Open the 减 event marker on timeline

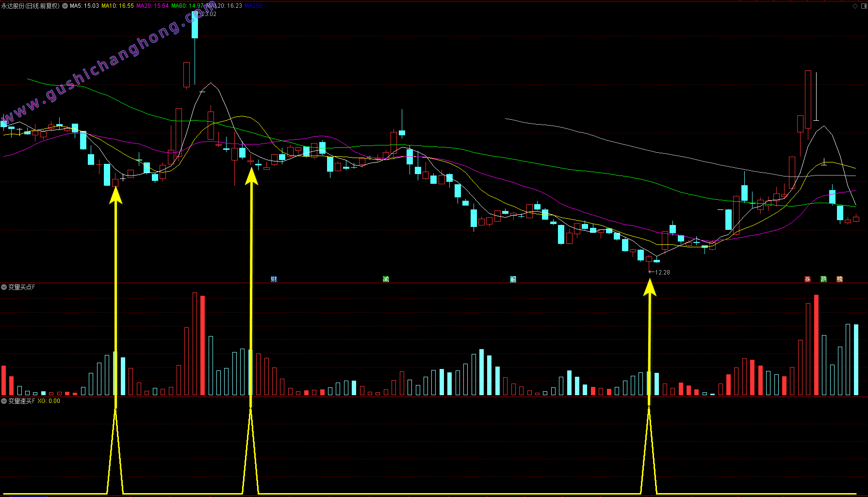386,279
